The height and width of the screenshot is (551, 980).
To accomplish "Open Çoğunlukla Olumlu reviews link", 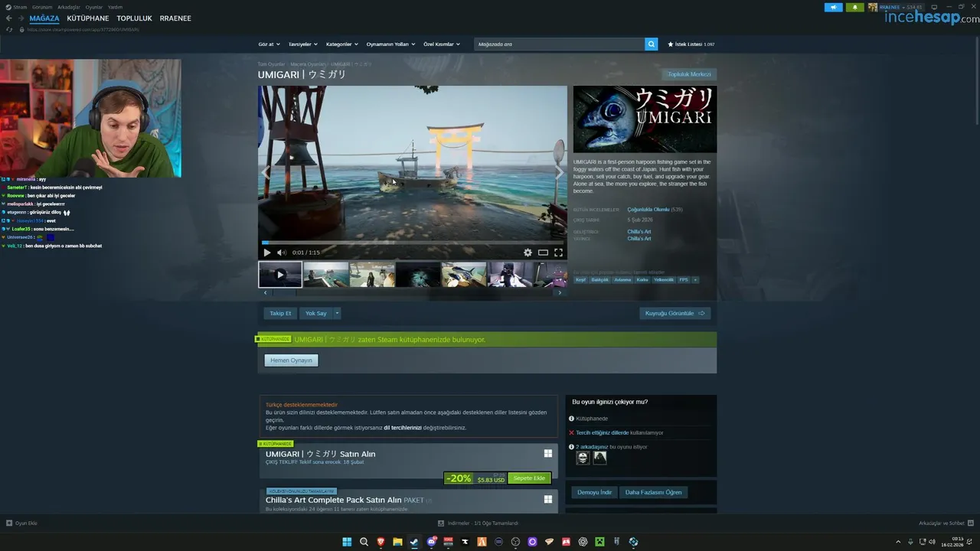I will pyautogui.click(x=648, y=210).
